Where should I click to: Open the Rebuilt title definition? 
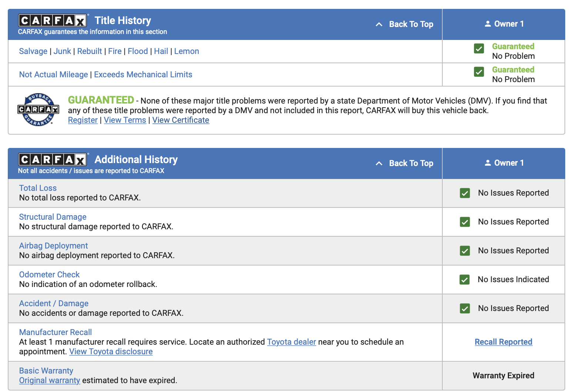(x=90, y=51)
